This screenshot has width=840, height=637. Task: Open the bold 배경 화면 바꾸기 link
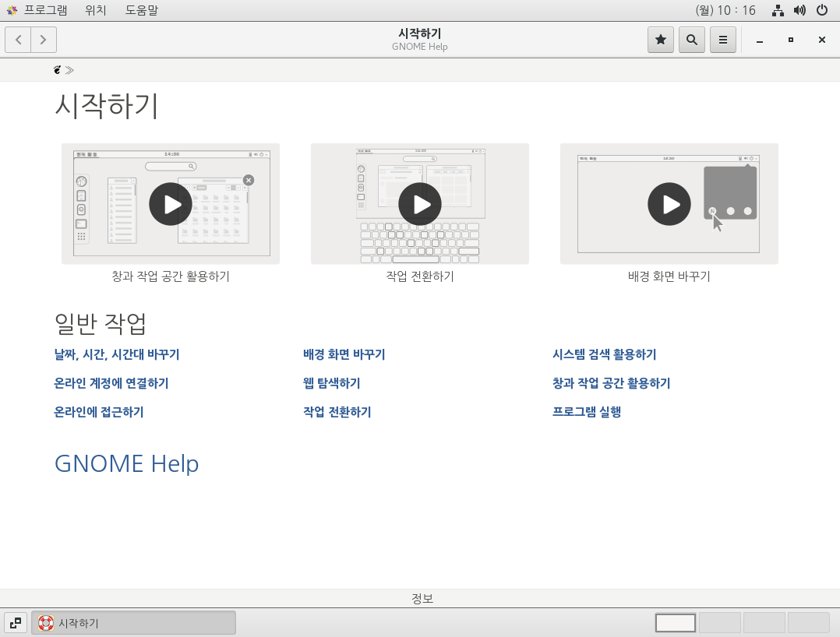click(344, 354)
